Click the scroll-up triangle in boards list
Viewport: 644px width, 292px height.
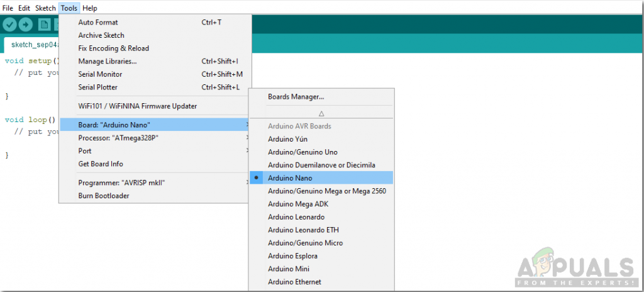point(321,113)
